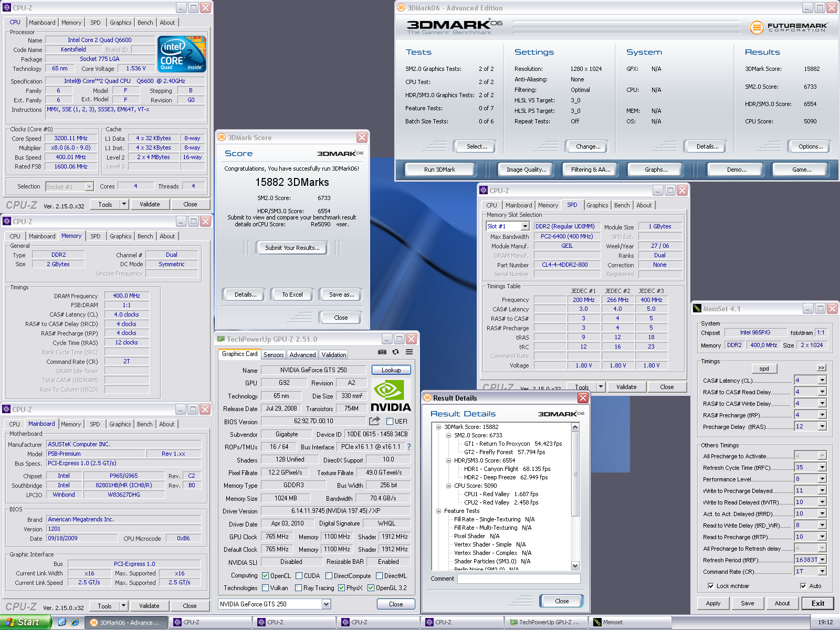Open the CAS# Latency (CL) dropdown
The image size is (840, 630).
pos(822,380)
